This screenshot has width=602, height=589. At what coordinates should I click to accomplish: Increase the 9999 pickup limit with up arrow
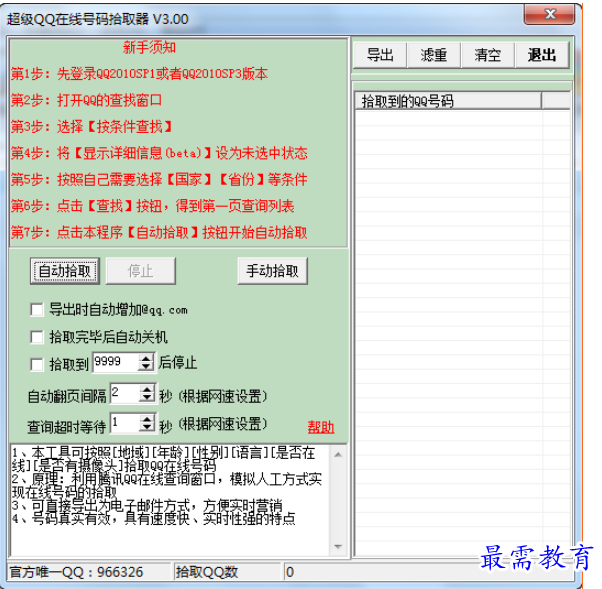146,358
